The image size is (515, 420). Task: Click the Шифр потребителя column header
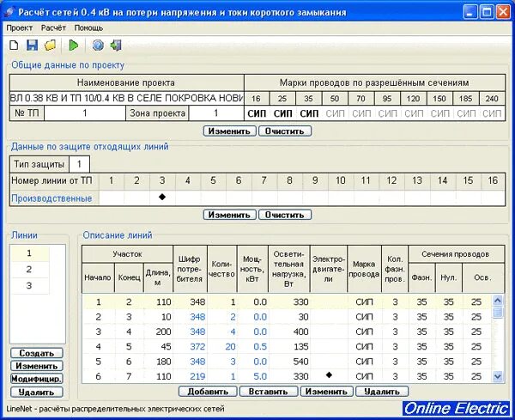pyautogui.click(x=190, y=269)
